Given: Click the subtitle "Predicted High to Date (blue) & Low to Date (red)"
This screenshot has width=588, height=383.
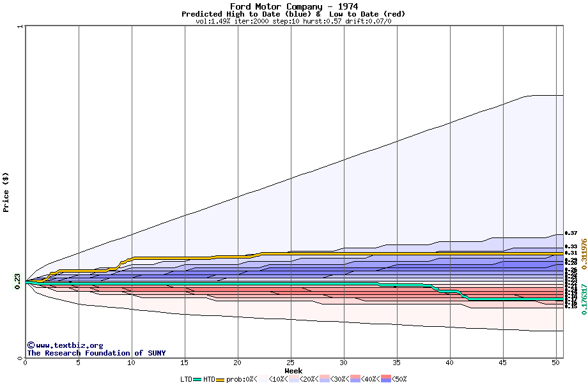Looking at the screenshot, I should tap(293, 14).
